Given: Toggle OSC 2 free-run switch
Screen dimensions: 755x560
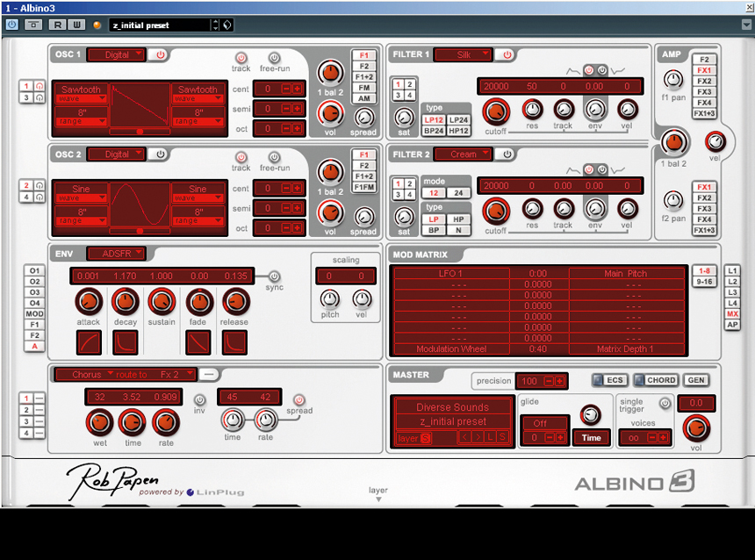Looking at the screenshot, I should pyautogui.click(x=274, y=157).
